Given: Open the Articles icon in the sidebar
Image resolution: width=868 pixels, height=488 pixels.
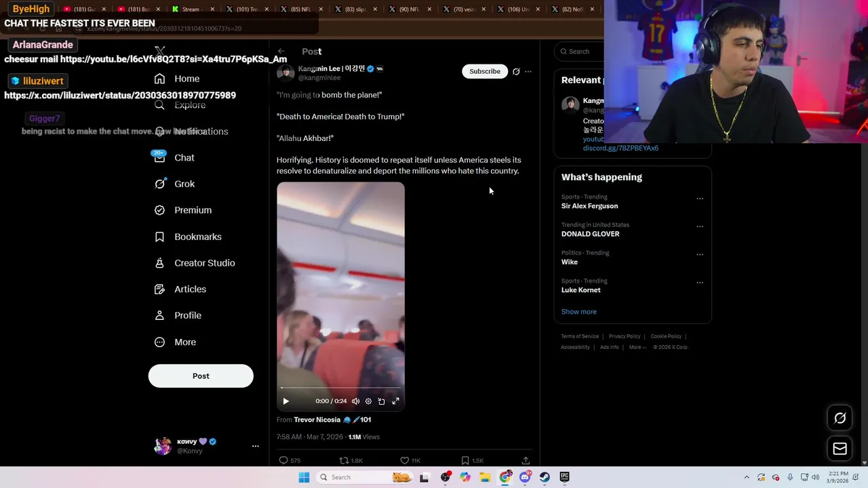Looking at the screenshot, I should tap(159, 289).
